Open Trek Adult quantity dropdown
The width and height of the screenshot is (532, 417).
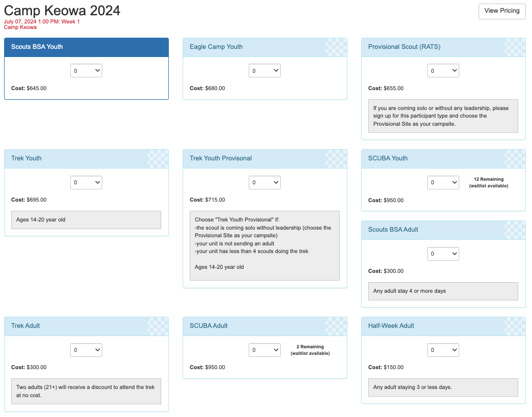click(x=86, y=350)
